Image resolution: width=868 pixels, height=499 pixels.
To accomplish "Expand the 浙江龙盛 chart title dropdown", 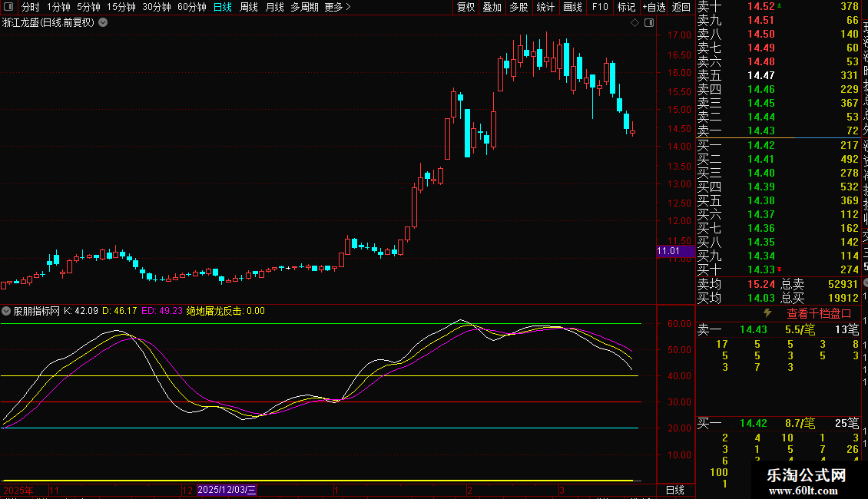I will (x=104, y=23).
